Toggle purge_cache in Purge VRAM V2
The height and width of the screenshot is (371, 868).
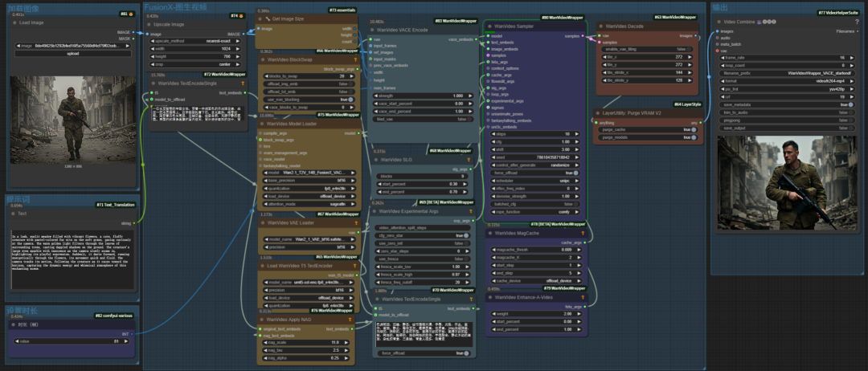(x=647, y=129)
